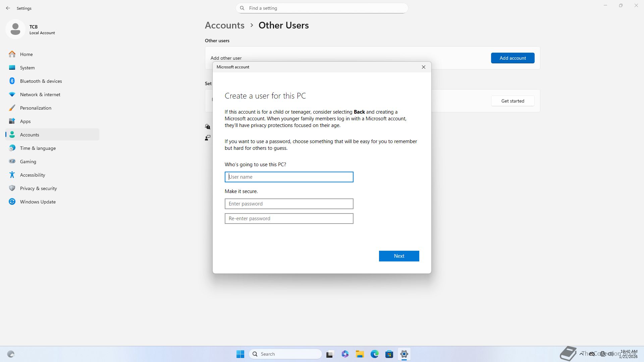Viewport: 644px width, 362px height.
Task: Go to Home in sidebar
Action: [x=26, y=54]
